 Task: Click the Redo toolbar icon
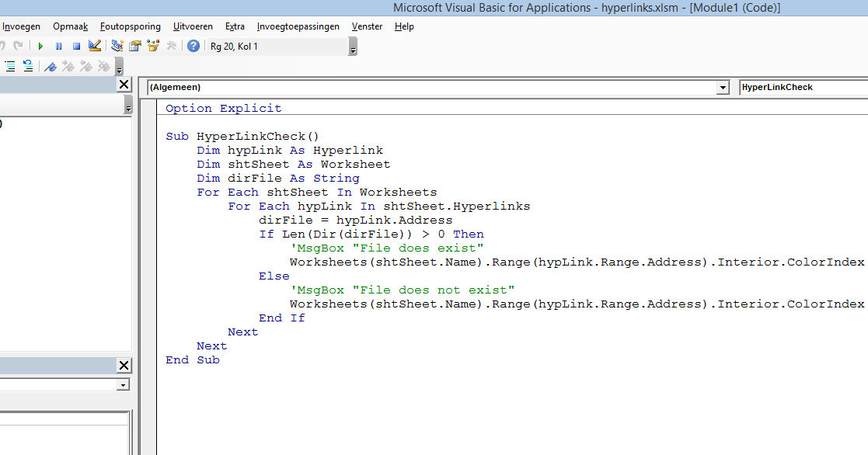click(19, 46)
